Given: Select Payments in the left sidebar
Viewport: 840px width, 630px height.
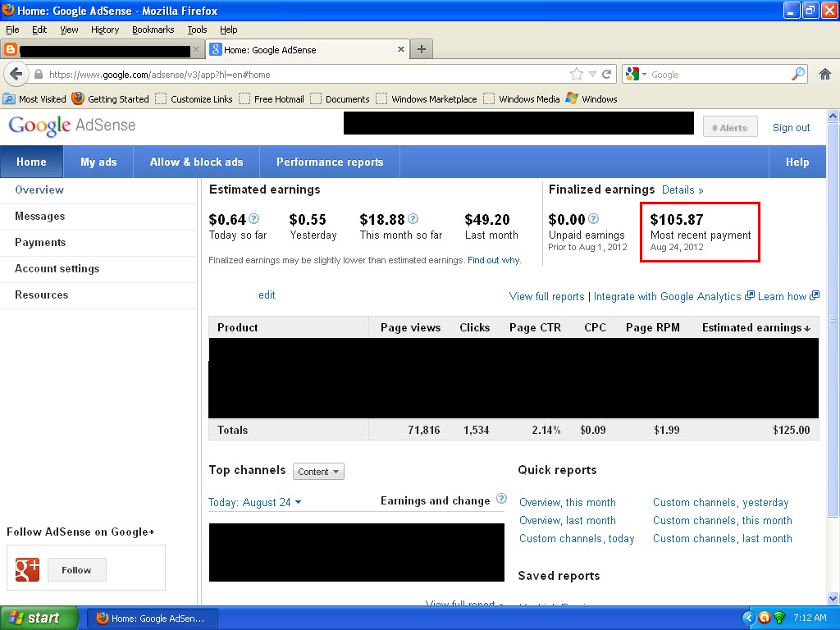Looking at the screenshot, I should (x=98, y=243).
